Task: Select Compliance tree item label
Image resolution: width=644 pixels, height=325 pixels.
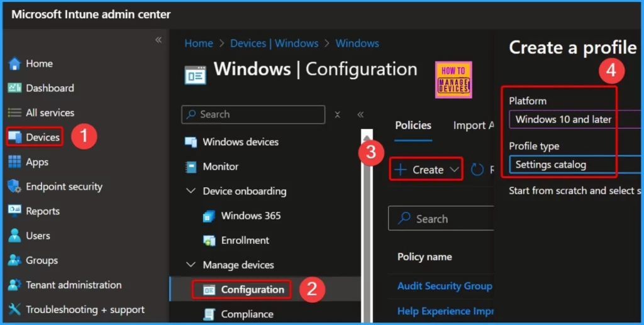Action: click(247, 314)
